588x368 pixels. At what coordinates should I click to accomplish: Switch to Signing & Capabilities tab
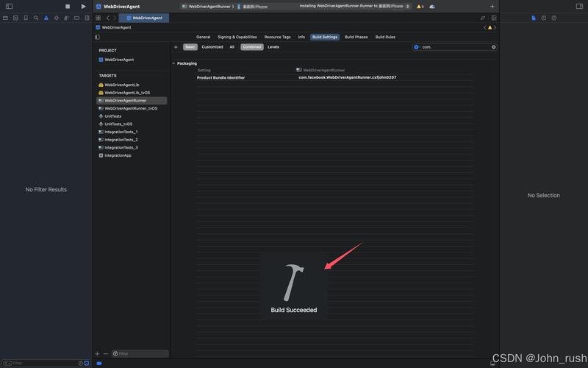coord(237,38)
